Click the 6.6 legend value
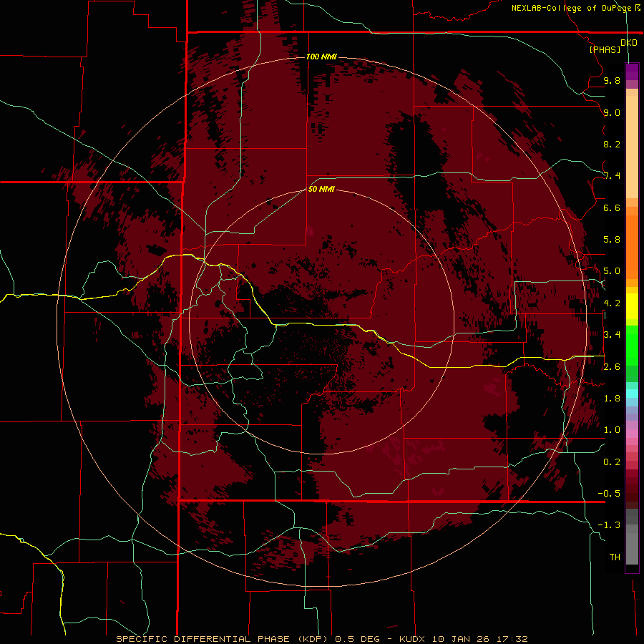The width and height of the screenshot is (644, 644). [x=612, y=208]
